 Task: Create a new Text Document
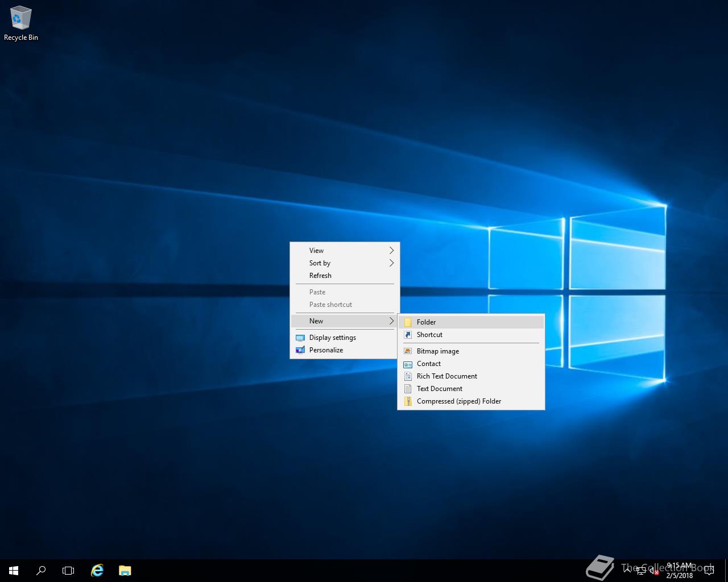(x=471, y=389)
